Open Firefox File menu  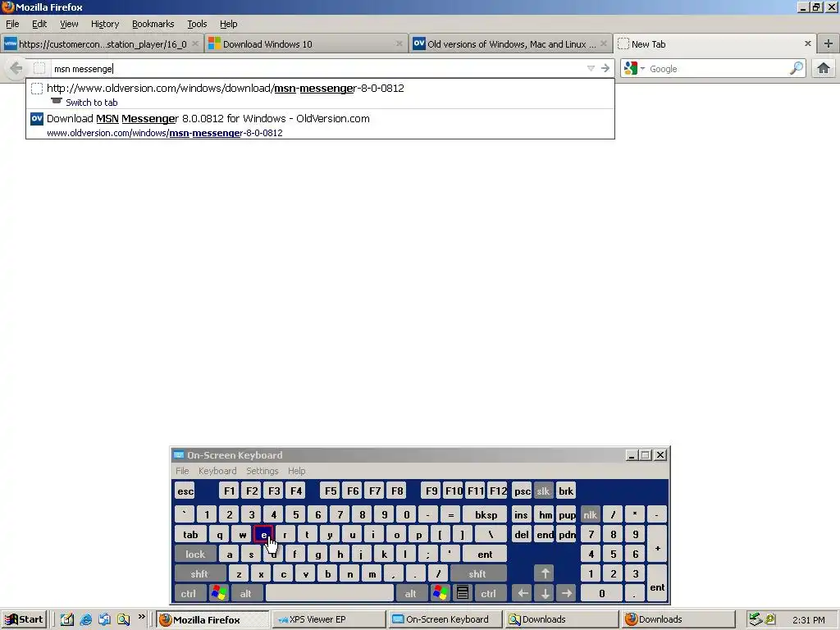(x=12, y=24)
